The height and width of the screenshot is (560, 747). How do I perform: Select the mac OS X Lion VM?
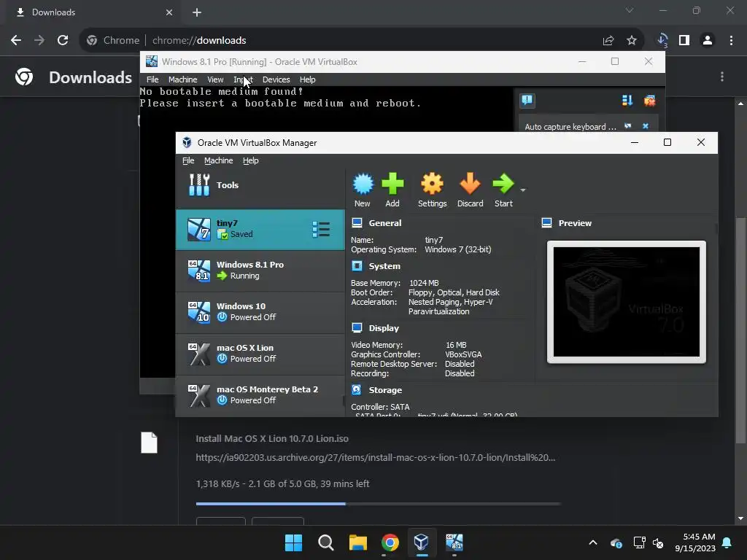click(x=260, y=354)
